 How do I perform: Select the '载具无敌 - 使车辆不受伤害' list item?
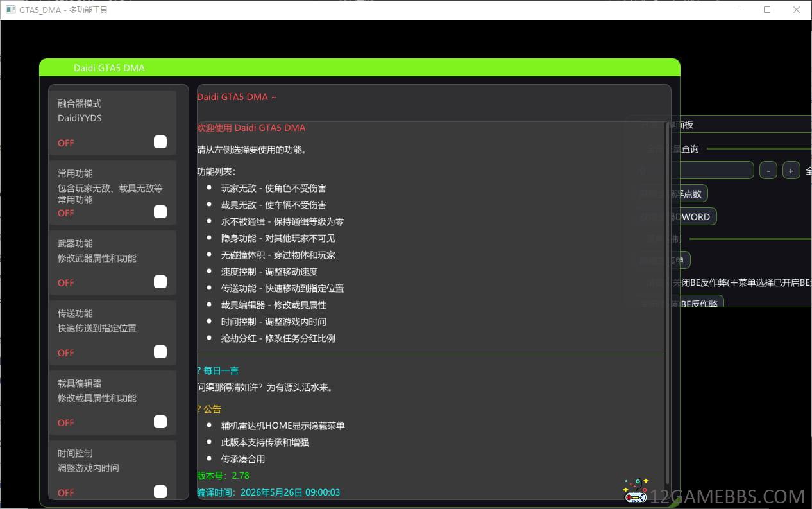(x=274, y=205)
